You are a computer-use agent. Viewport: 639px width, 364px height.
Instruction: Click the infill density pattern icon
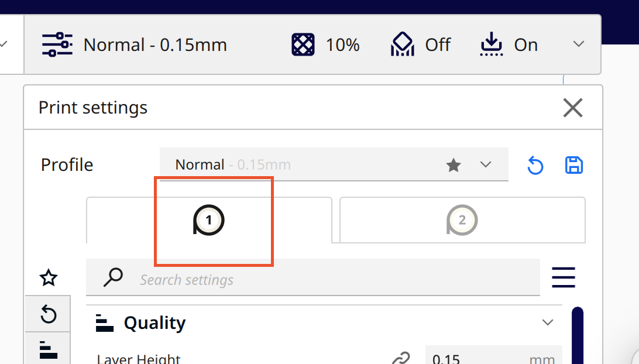[303, 44]
